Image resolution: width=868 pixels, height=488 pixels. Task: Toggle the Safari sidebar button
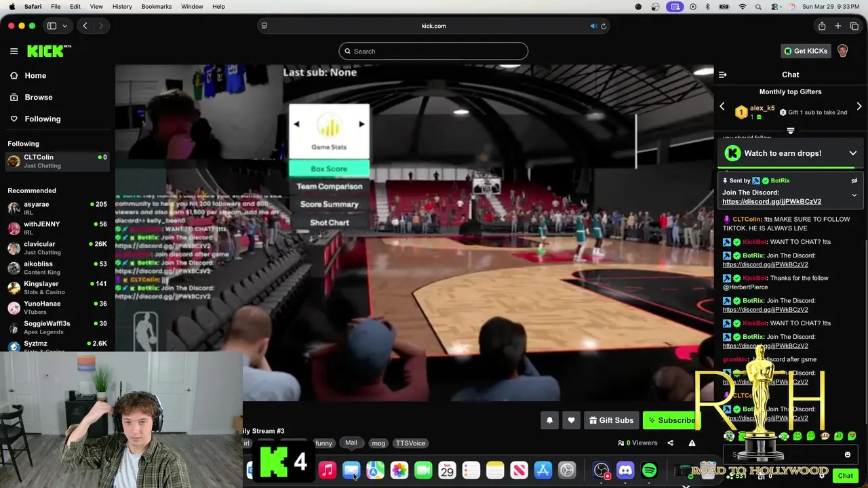click(52, 26)
